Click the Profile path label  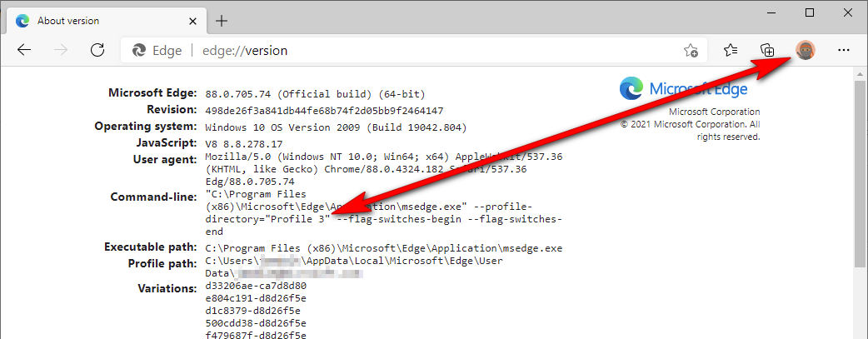pos(162,263)
